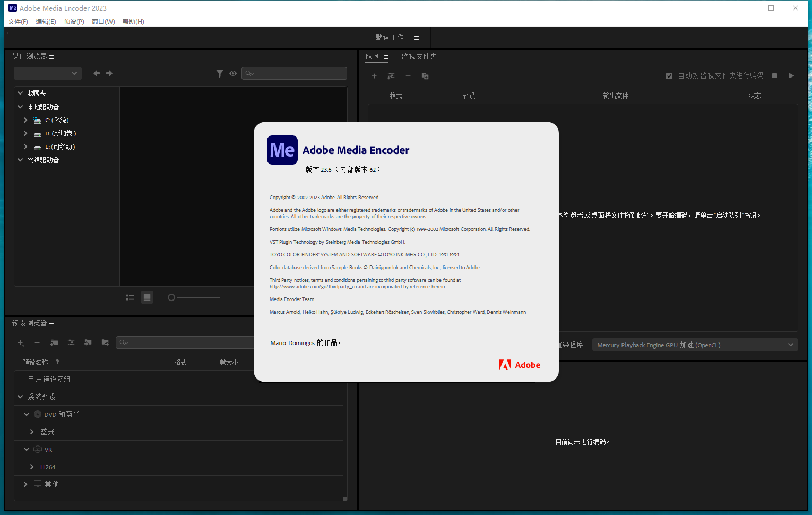Click sort arrow next to 预设名称
Image resolution: width=812 pixels, height=515 pixels.
tap(57, 362)
